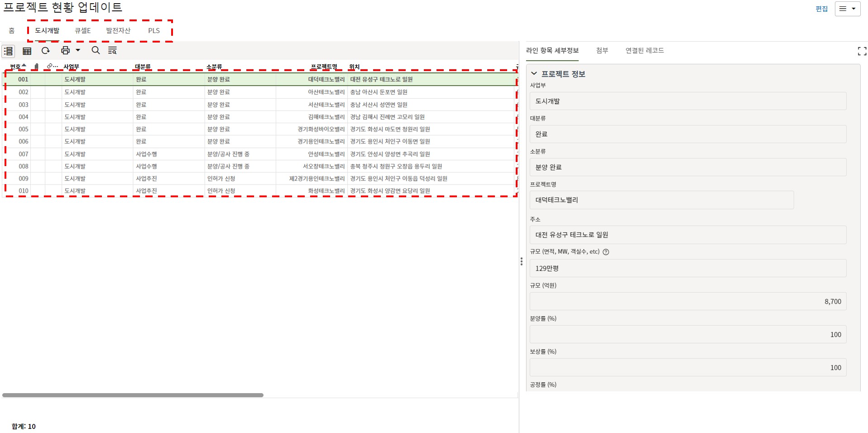The image size is (868, 433).
Task: Open the 연결된 레코드 tab
Action: pos(644,51)
